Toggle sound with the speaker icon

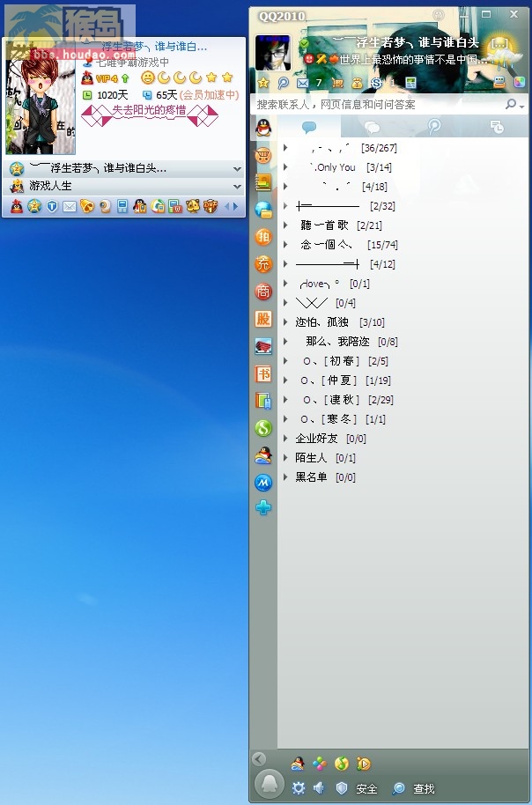(x=319, y=788)
